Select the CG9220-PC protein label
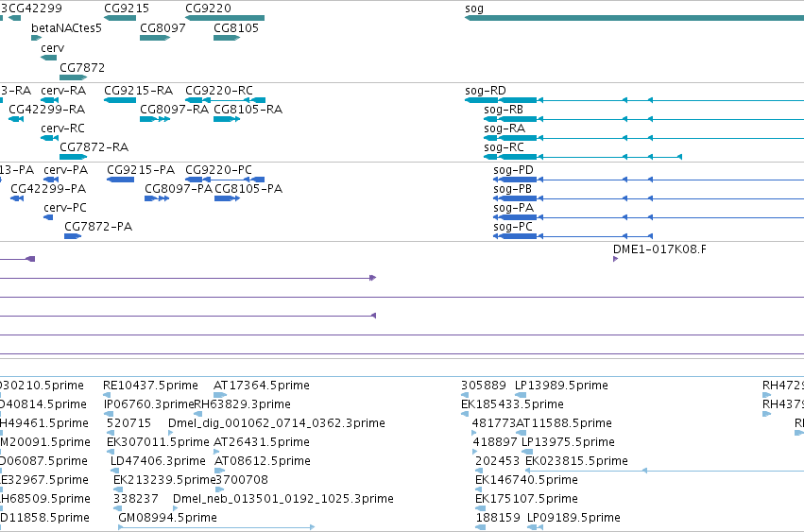This screenshot has width=804, height=532. click(x=218, y=170)
